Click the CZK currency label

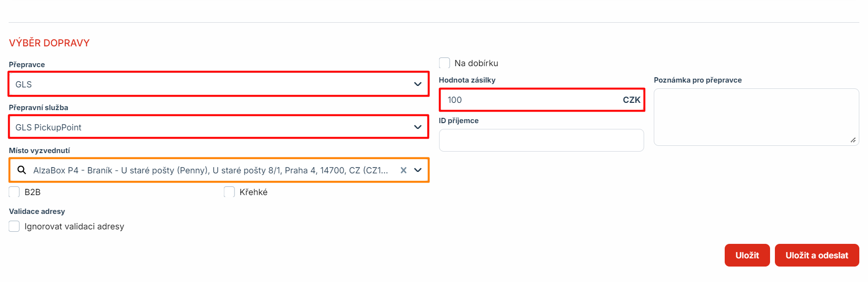click(x=631, y=100)
